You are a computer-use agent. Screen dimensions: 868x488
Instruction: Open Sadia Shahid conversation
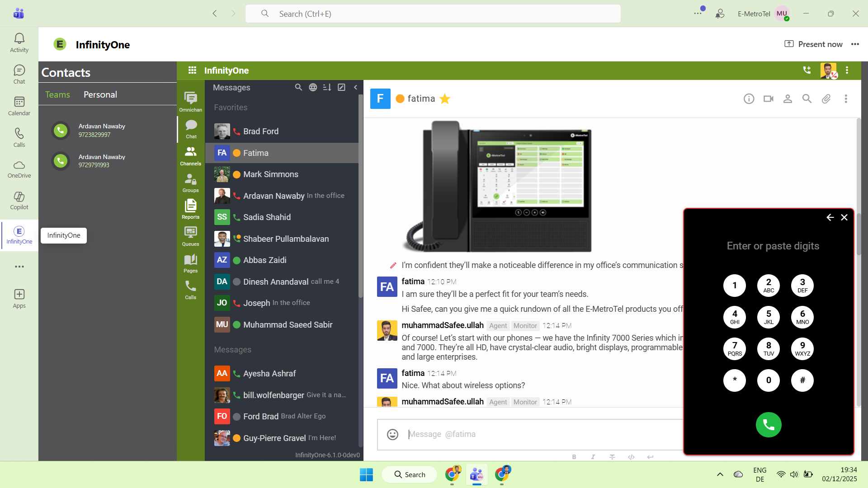click(282, 217)
